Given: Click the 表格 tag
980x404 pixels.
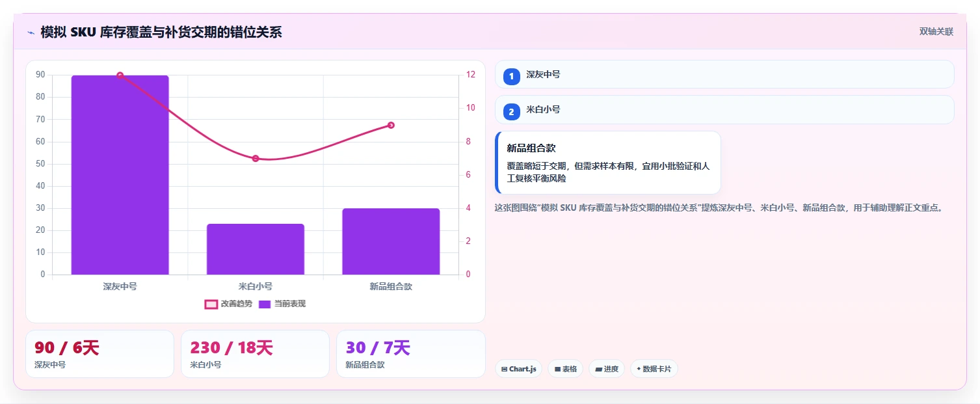Looking at the screenshot, I should (x=565, y=369).
